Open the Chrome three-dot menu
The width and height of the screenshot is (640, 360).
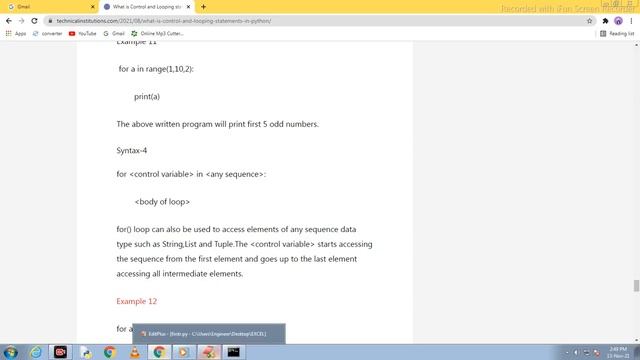631,21
